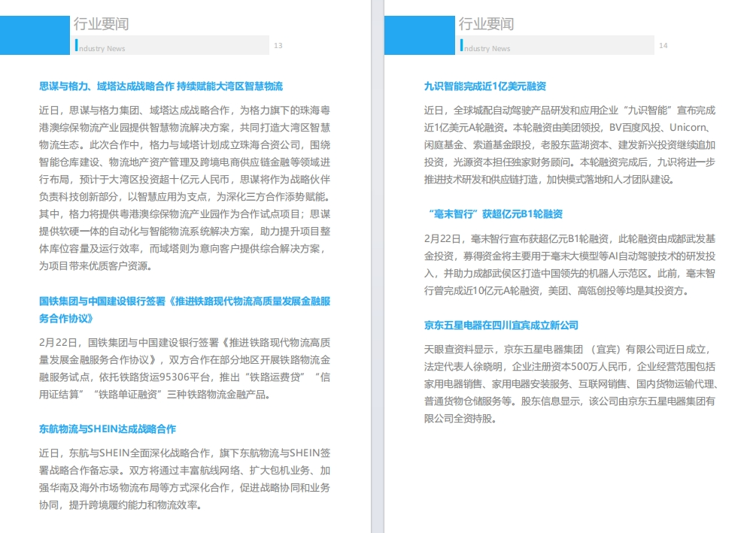Click the line starting 协同，提升跨境履约能力
The image size is (756, 533).
120,505
